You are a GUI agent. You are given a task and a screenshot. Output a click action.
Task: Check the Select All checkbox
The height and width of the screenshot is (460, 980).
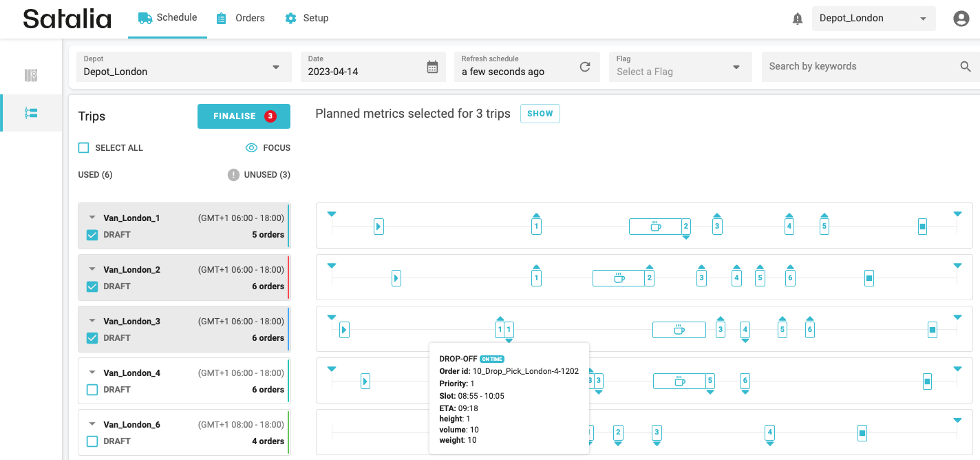pyautogui.click(x=84, y=148)
